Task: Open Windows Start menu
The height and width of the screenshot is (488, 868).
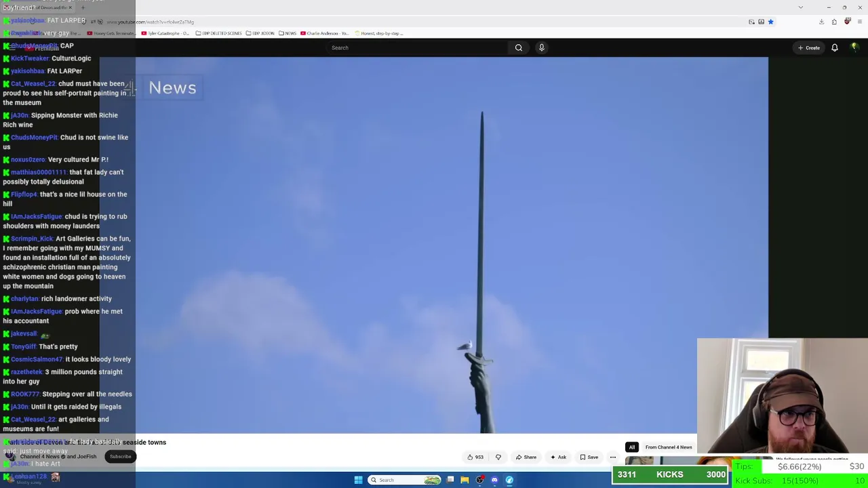Action: pos(358,480)
